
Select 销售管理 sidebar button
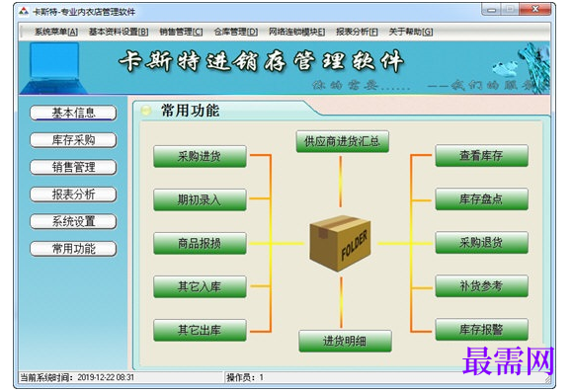73,167
